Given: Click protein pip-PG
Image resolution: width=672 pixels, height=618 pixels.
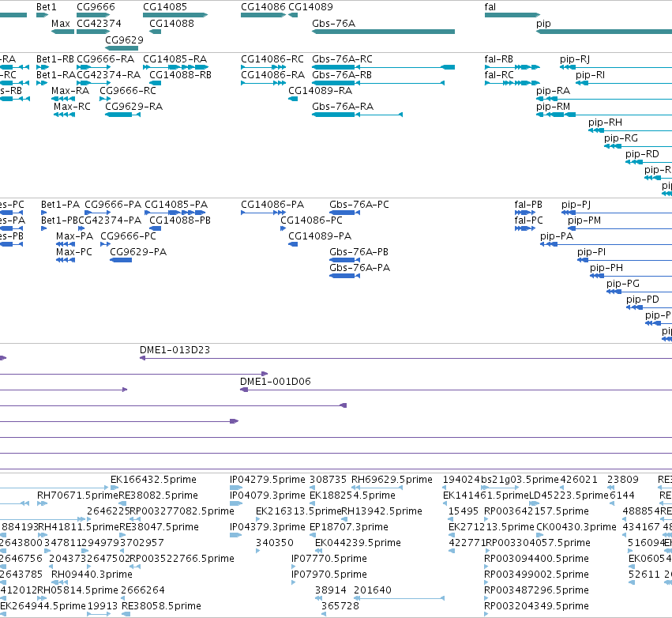Looking at the screenshot, I should click(623, 284).
